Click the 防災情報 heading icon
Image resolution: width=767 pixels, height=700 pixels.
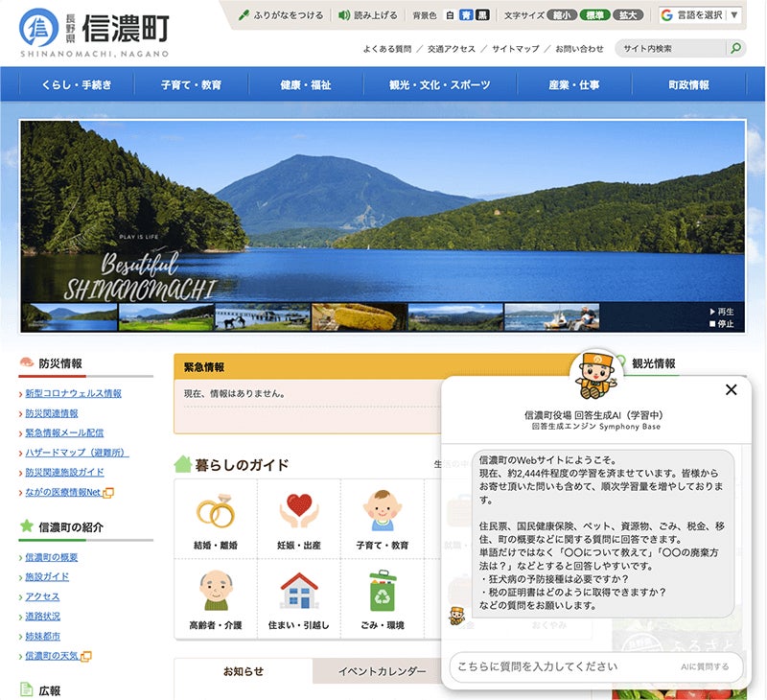[27, 362]
